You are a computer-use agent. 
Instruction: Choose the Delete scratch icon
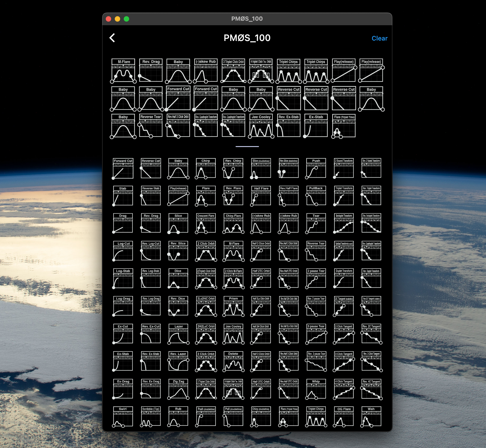click(x=233, y=362)
